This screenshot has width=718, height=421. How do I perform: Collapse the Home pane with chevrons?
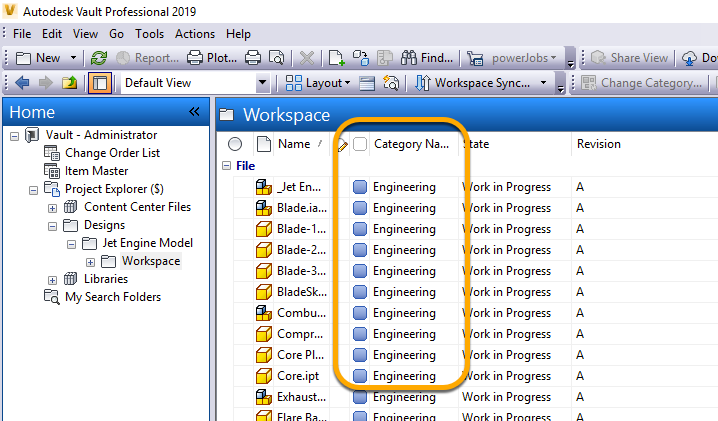pos(194,112)
